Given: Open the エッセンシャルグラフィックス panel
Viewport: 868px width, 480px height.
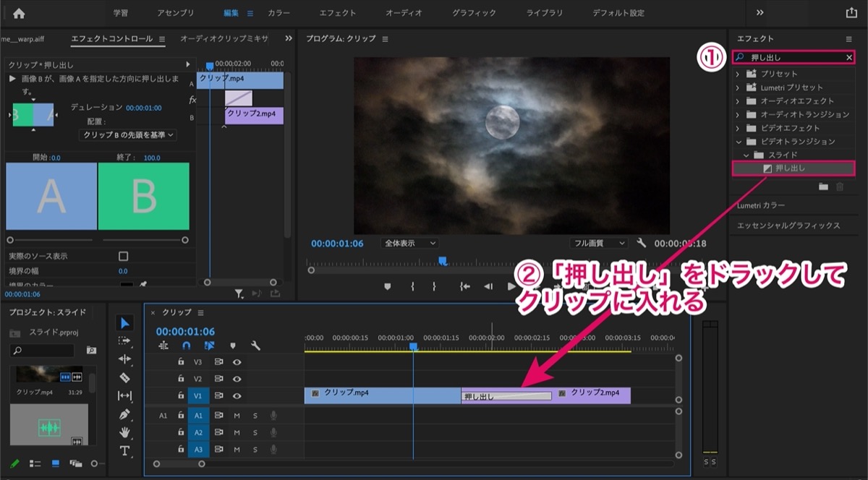Looking at the screenshot, I should [x=788, y=226].
